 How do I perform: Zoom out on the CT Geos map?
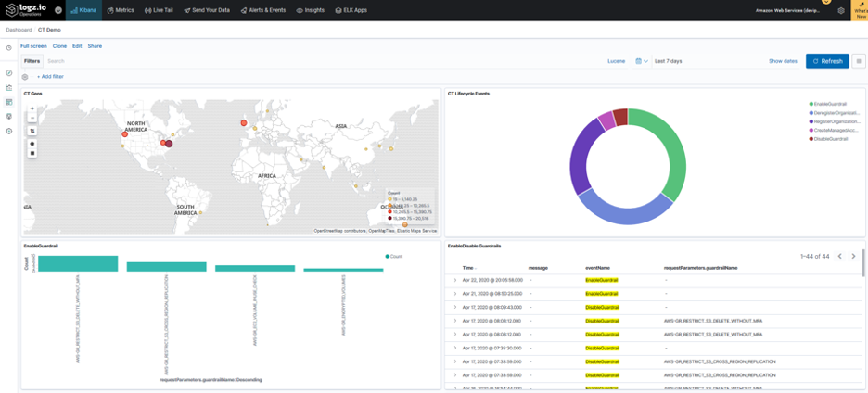pos(32,118)
